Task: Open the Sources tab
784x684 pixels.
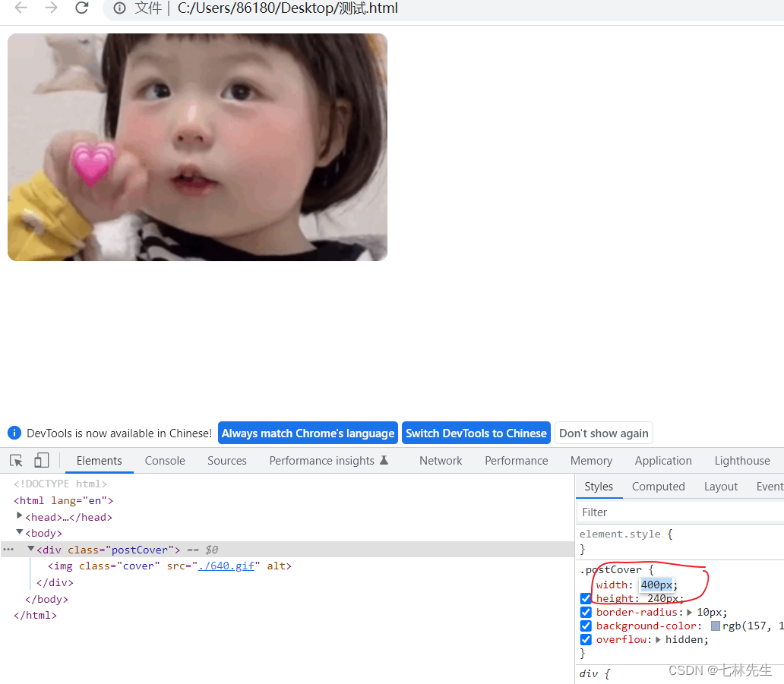Action: pyautogui.click(x=227, y=461)
